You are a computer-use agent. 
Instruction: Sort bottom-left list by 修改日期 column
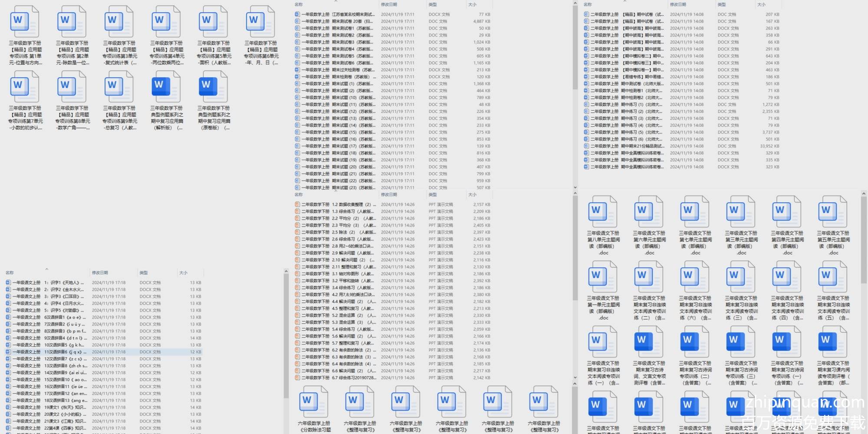tap(100, 273)
